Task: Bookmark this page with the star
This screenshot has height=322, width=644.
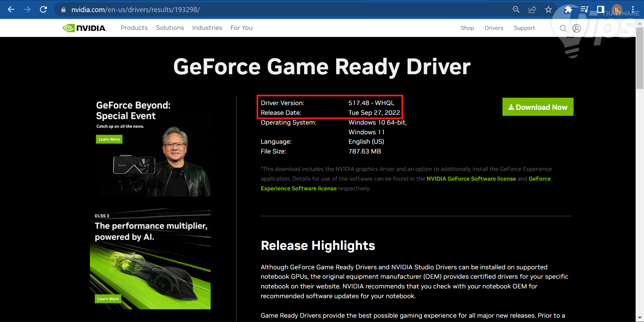Action: [x=548, y=9]
